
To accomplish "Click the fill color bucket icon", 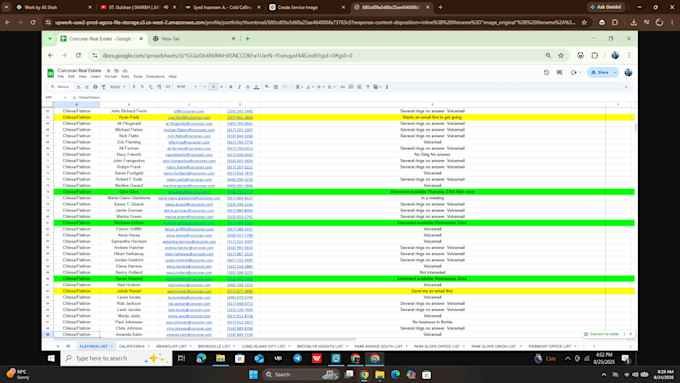I will (x=267, y=87).
